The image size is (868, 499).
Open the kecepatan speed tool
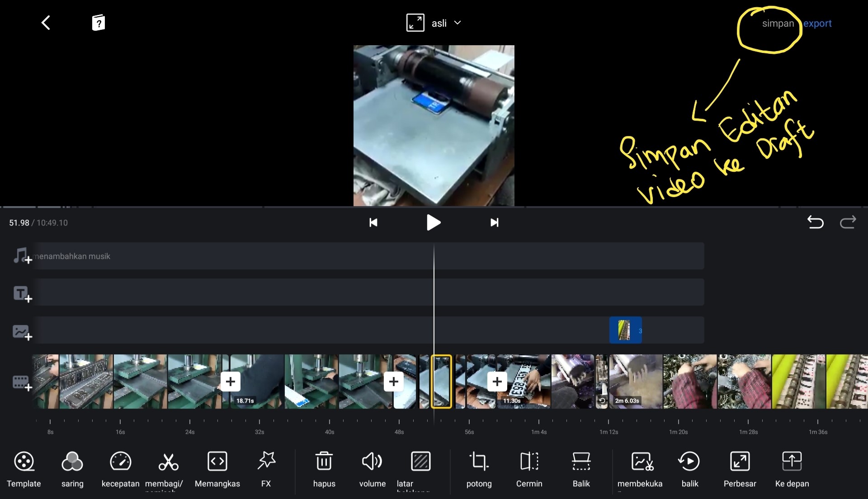(x=120, y=468)
